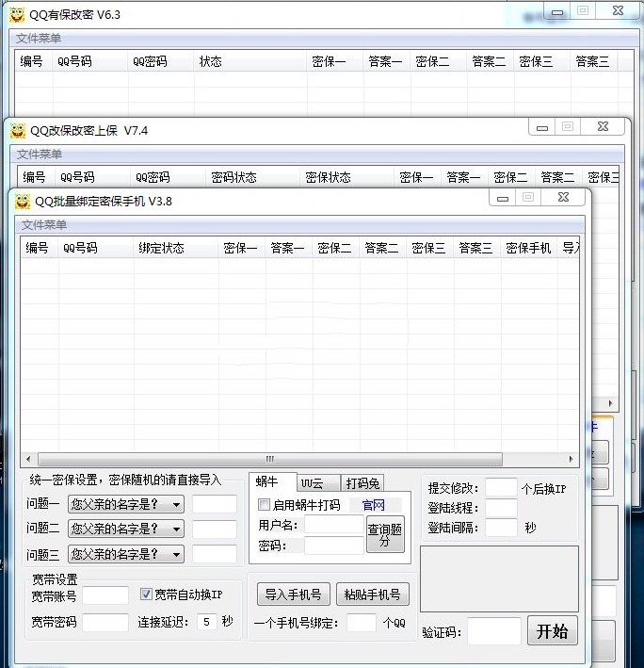This screenshot has width=644, height=668.
Task: Open the 问题二 security question dropdown
Action: coord(126,530)
